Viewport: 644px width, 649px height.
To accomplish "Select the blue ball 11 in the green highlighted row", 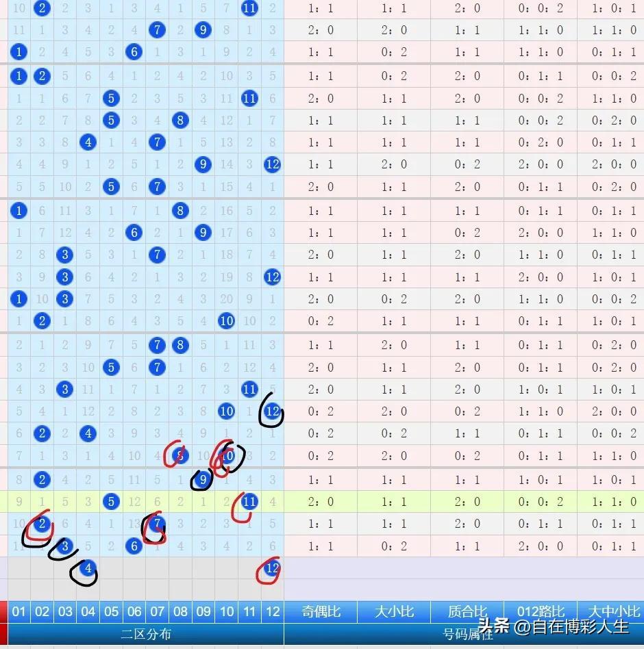I will tap(249, 502).
